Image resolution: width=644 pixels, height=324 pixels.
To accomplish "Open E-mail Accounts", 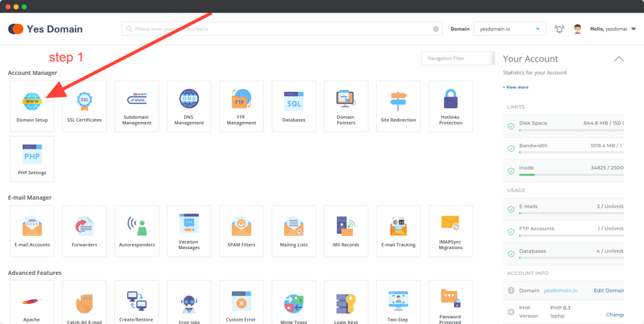I will point(32,231).
